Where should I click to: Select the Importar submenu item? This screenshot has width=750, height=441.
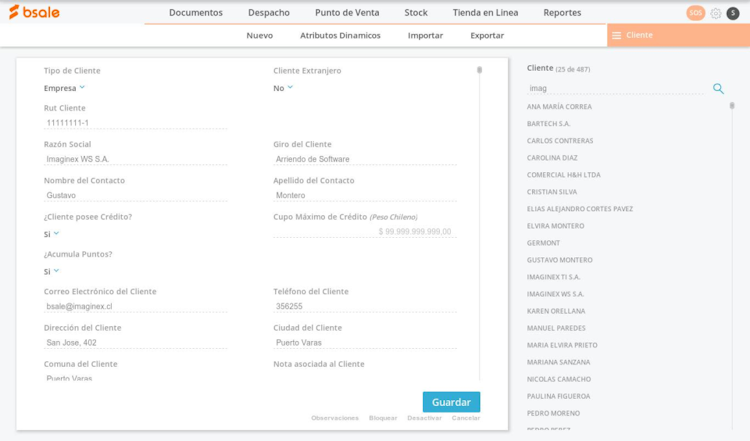pyautogui.click(x=425, y=35)
